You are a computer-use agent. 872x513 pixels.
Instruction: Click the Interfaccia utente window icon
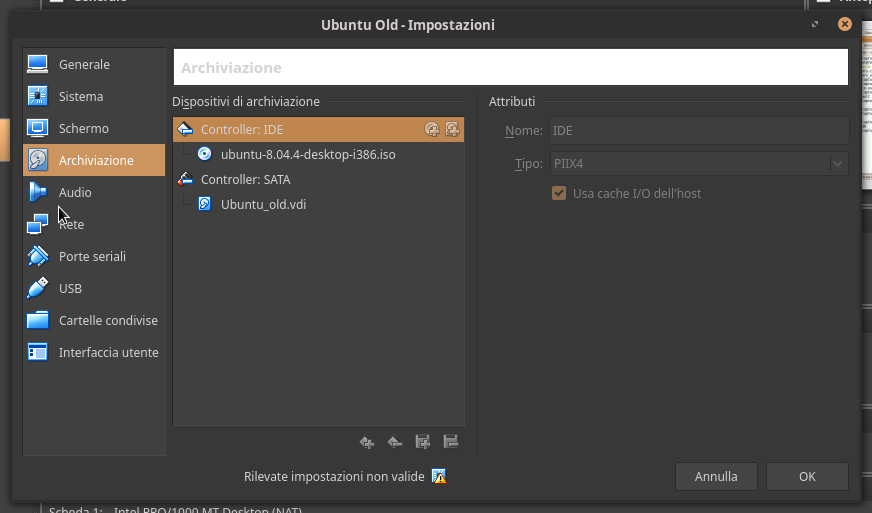click(x=38, y=352)
